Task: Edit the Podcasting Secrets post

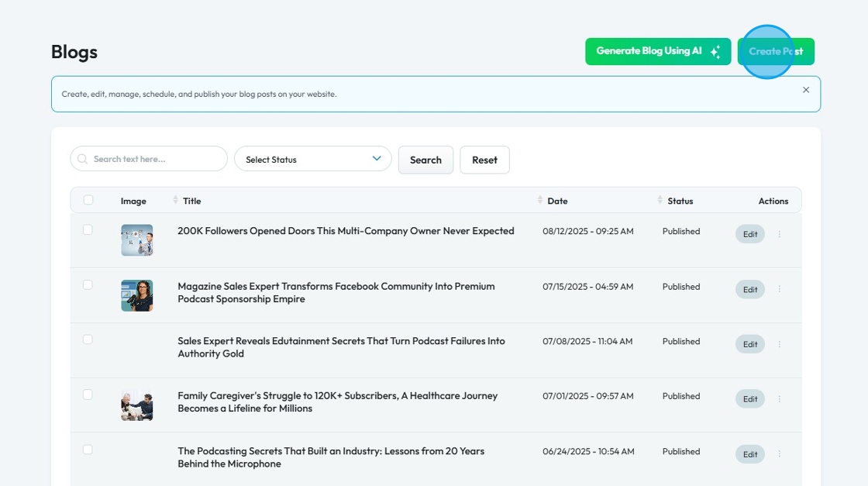Action: (749, 454)
